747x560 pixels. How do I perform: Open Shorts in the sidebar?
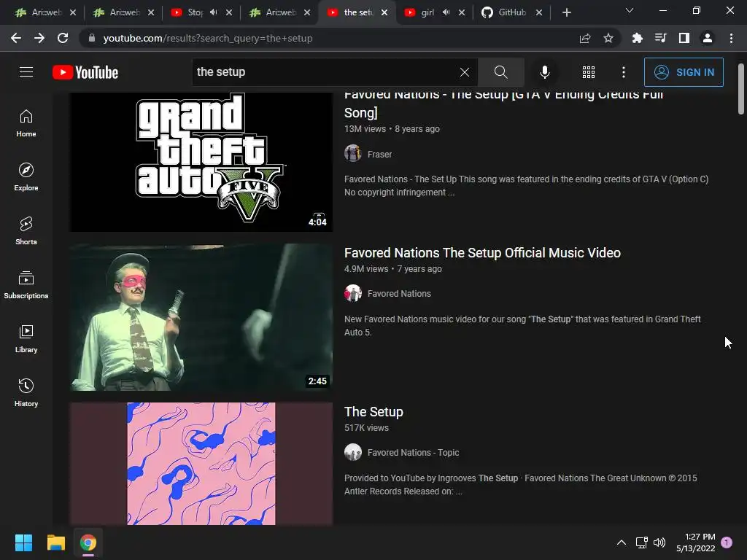(26, 231)
